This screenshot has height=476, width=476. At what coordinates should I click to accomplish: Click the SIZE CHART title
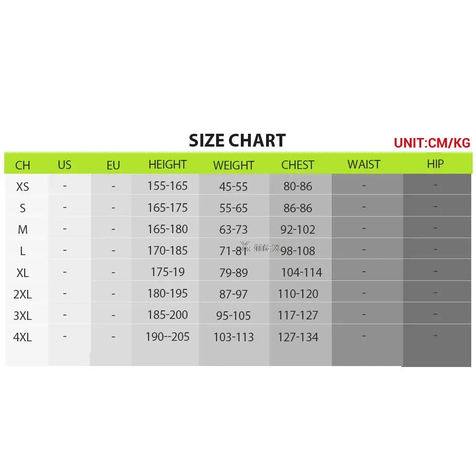[237, 140]
